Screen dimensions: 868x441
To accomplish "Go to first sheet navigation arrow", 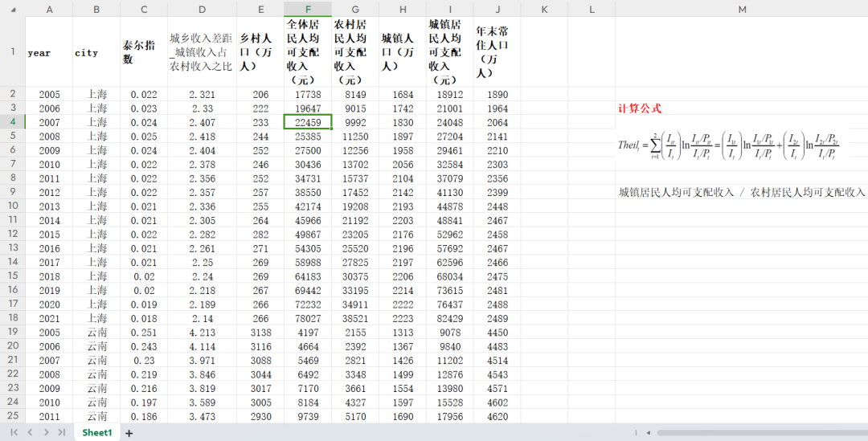I will [x=14, y=432].
